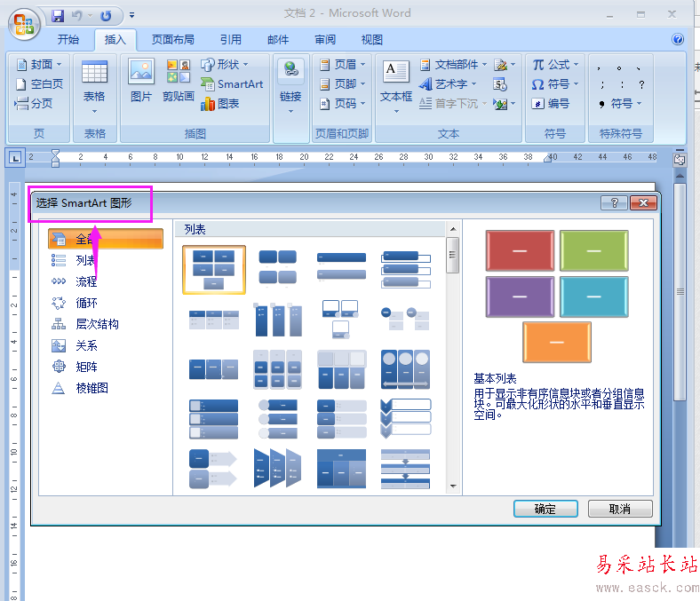This screenshot has height=601, width=700.
Task: Open the 文档部件 quick parts dropdown
Action: tap(453, 65)
